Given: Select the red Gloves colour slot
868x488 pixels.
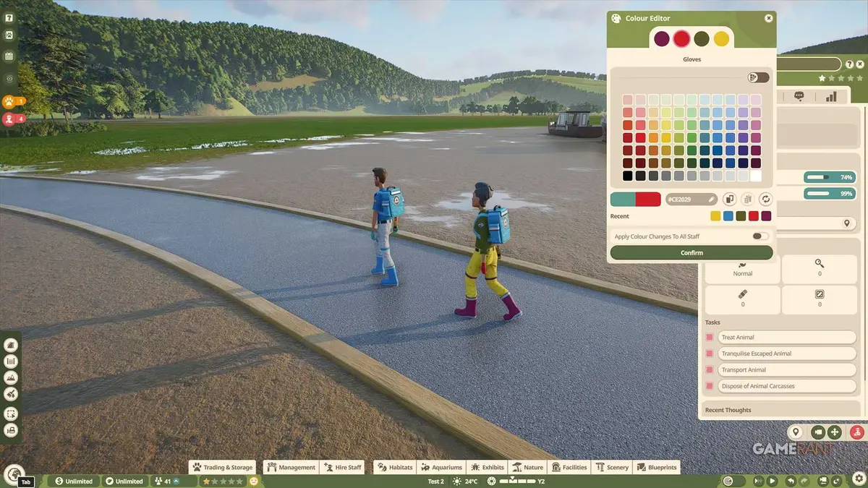Looking at the screenshot, I should (681, 39).
